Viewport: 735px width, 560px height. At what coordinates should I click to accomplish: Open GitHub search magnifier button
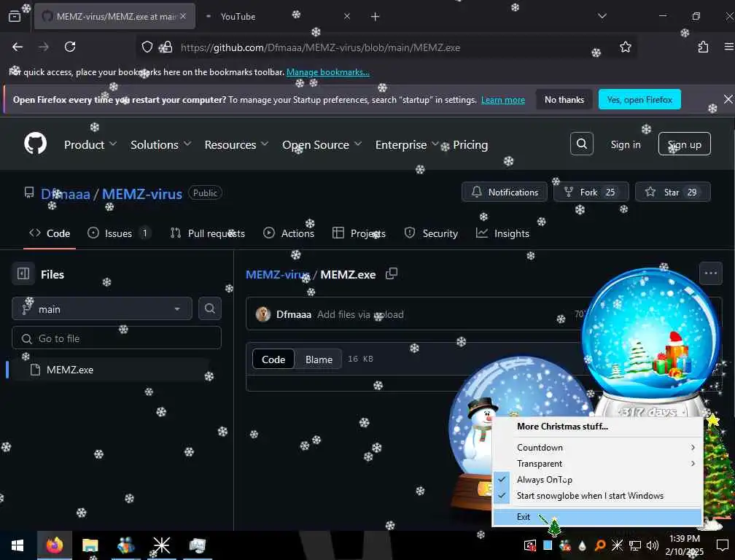tap(581, 144)
